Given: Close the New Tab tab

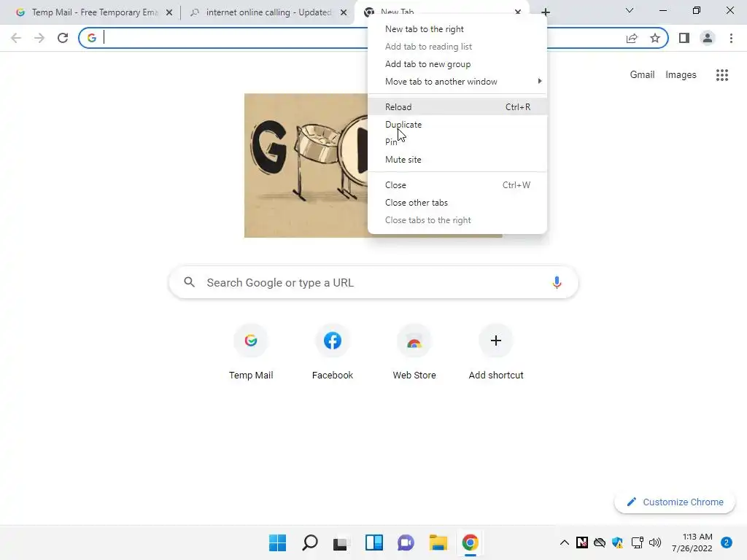Looking at the screenshot, I should pos(518,12).
